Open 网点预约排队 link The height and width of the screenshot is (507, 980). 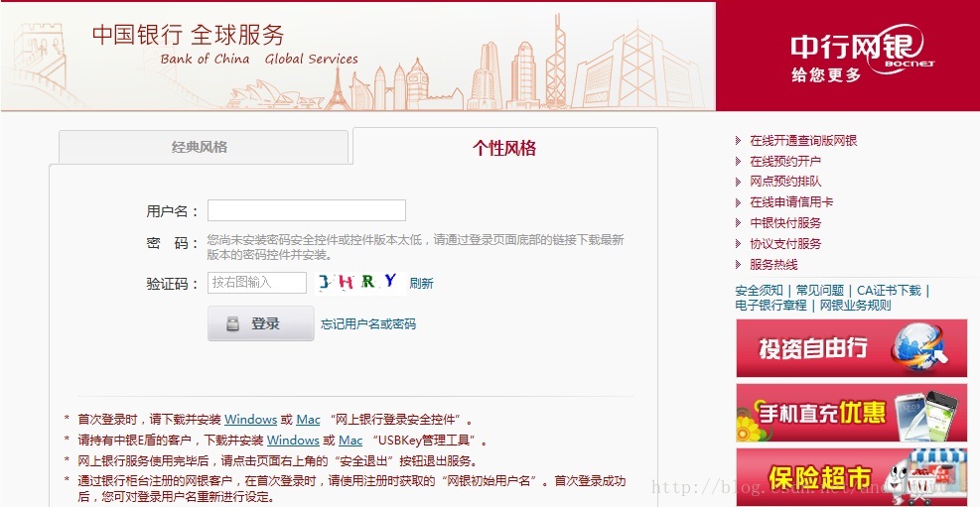point(785,182)
